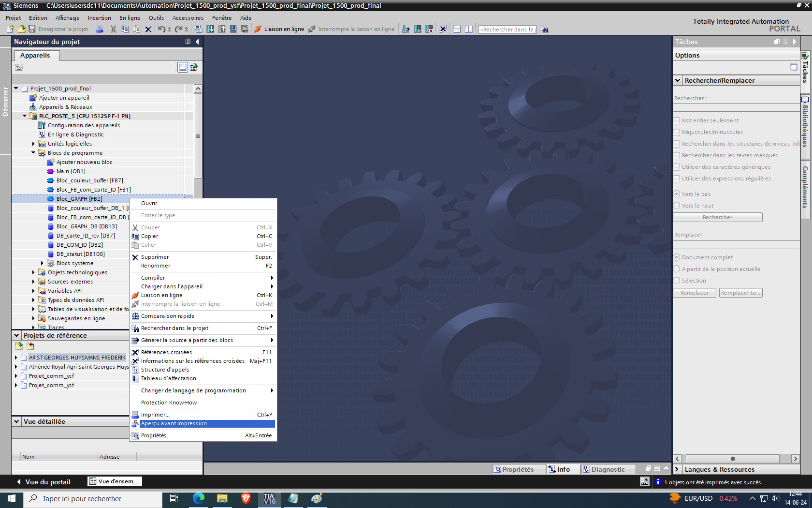Click the Liaison en ligne toolbar icon
This screenshot has height=508, width=812.
pos(258,29)
